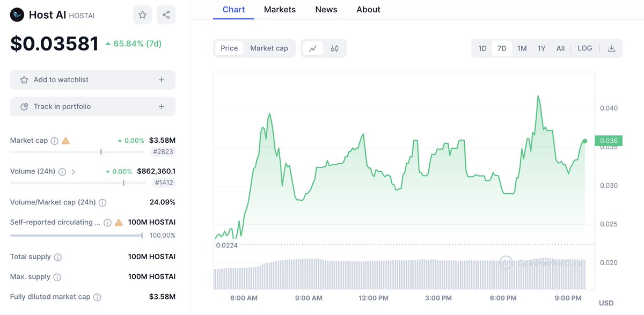
Task: Click the Market cap progress bar
Action: pyautogui.click(x=78, y=152)
